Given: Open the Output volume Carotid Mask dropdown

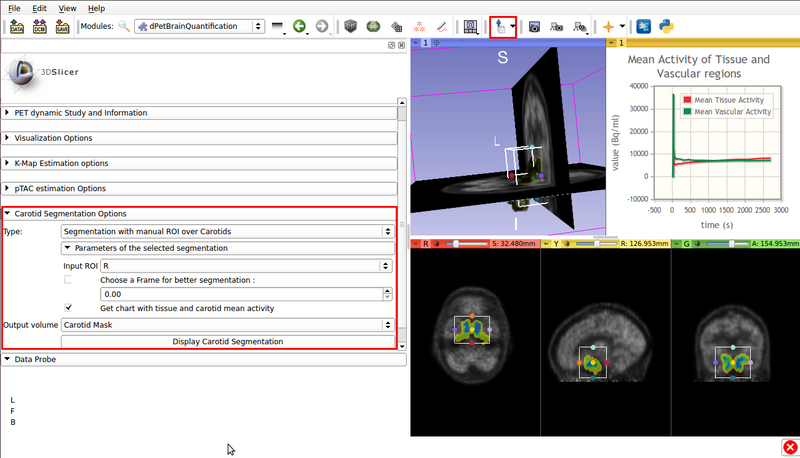Looking at the screenshot, I should coord(226,325).
